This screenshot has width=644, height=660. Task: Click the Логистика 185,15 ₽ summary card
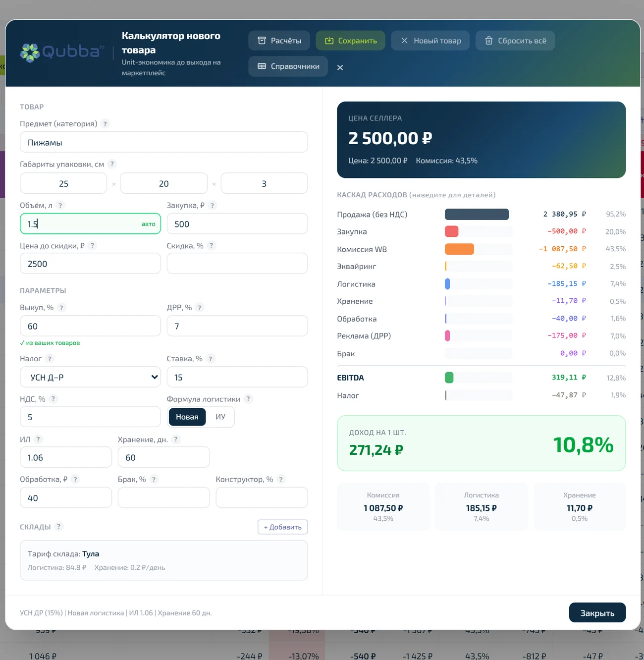481,507
